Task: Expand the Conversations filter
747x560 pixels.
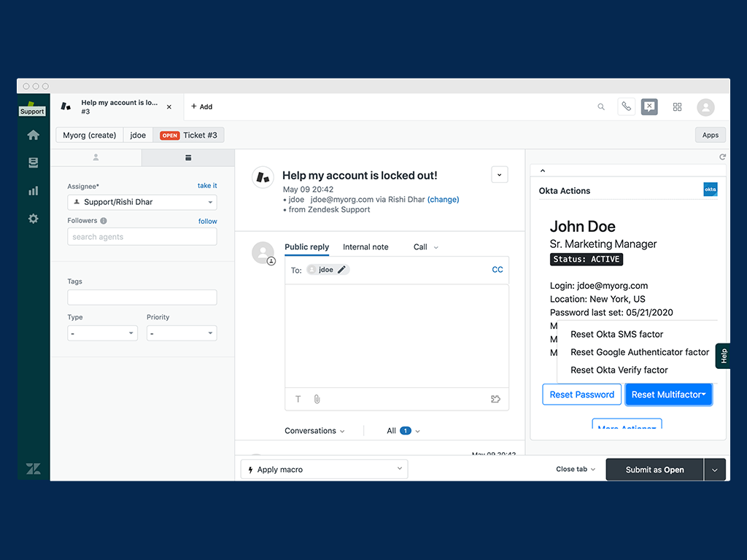Action: coord(314,431)
